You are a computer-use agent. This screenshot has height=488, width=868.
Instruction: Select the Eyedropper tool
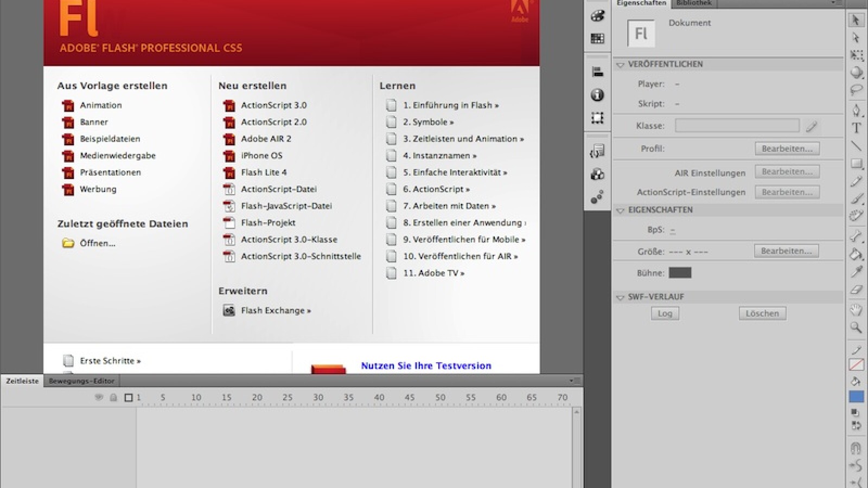(x=856, y=271)
